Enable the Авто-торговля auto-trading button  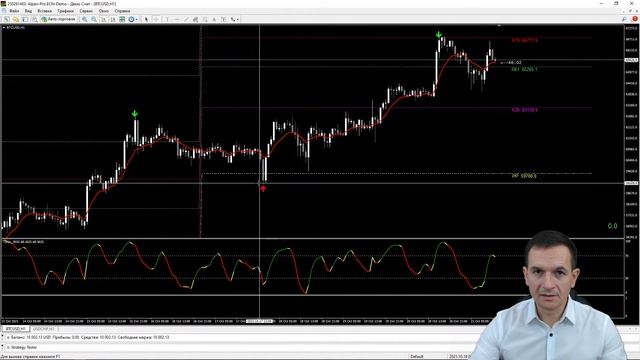pyautogui.click(x=58, y=19)
